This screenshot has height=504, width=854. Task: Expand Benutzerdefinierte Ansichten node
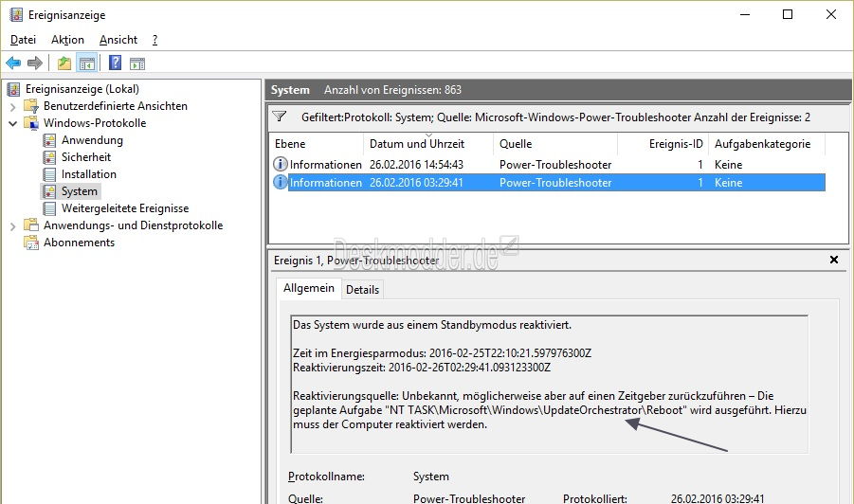click(12, 107)
